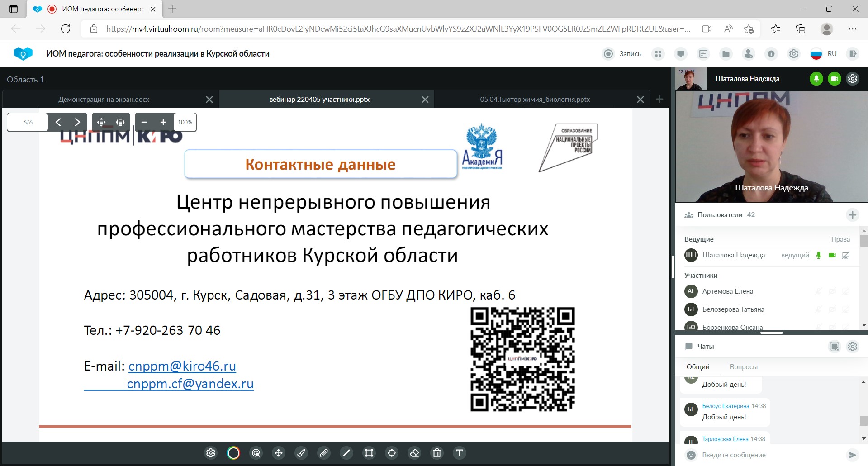Toggle microphone right for Артемова Елена
The width and height of the screenshot is (868, 466).
tap(818, 291)
